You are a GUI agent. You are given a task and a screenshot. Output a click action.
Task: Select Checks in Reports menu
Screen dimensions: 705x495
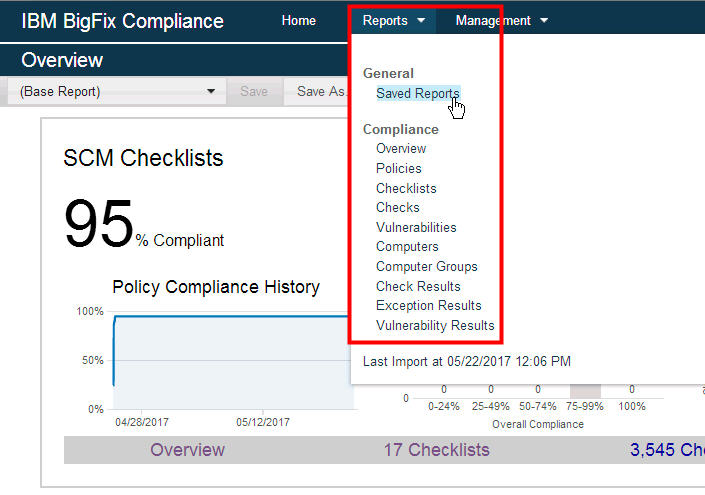coord(398,208)
